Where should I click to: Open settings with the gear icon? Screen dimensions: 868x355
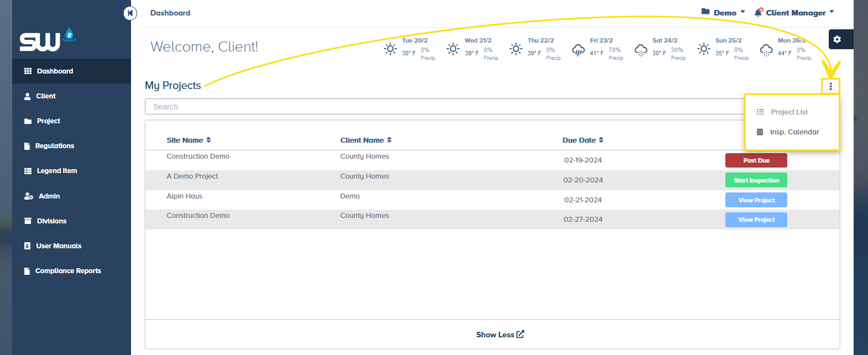(837, 39)
